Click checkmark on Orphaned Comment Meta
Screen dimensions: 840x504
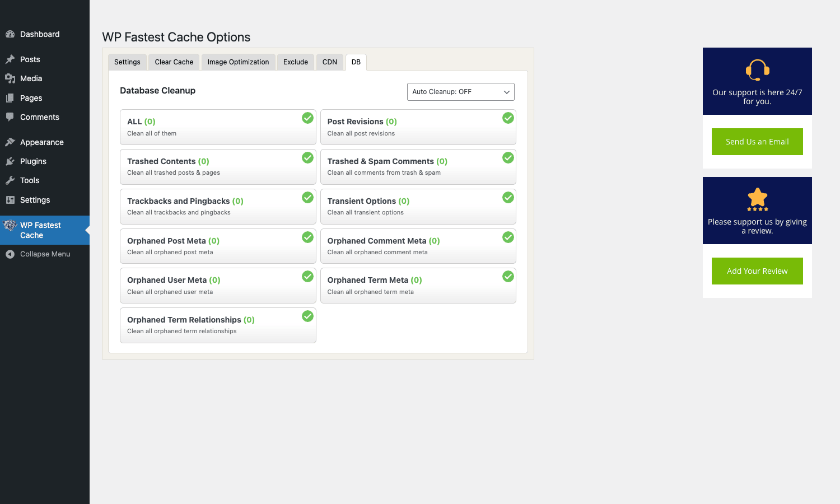(508, 237)
